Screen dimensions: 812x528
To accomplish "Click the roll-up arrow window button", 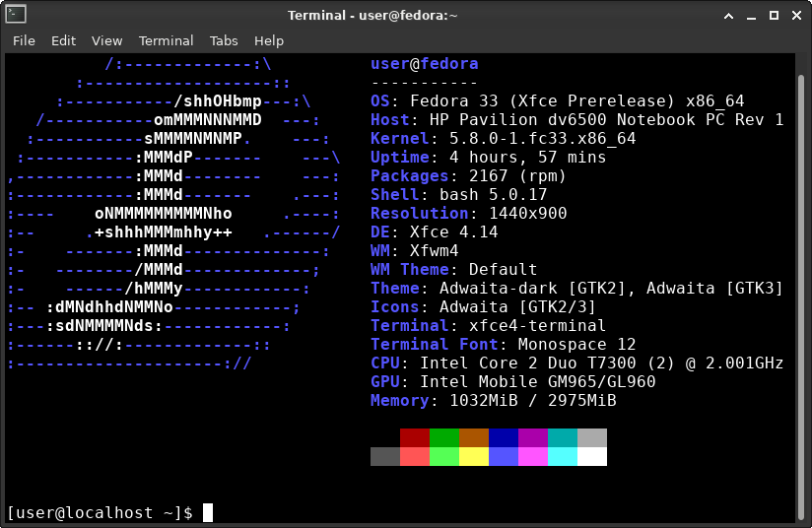I will coord(728,16).
